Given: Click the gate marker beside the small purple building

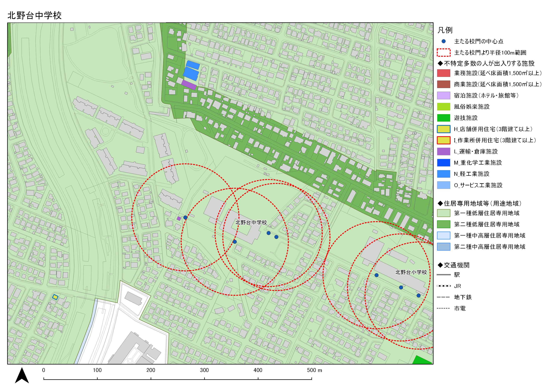Looking at the screenshot, I should pos(185,218).
